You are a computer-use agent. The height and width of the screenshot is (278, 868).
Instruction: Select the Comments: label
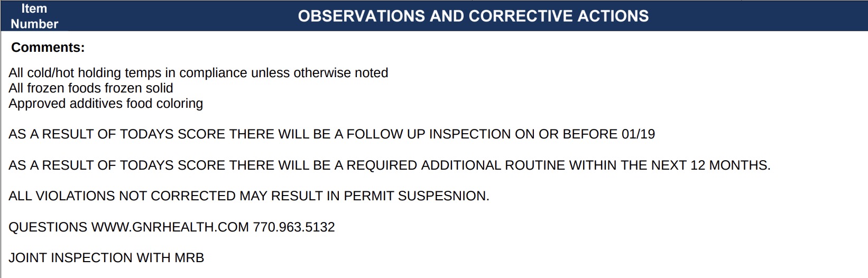pyautogui.click(x=48, y=48)
